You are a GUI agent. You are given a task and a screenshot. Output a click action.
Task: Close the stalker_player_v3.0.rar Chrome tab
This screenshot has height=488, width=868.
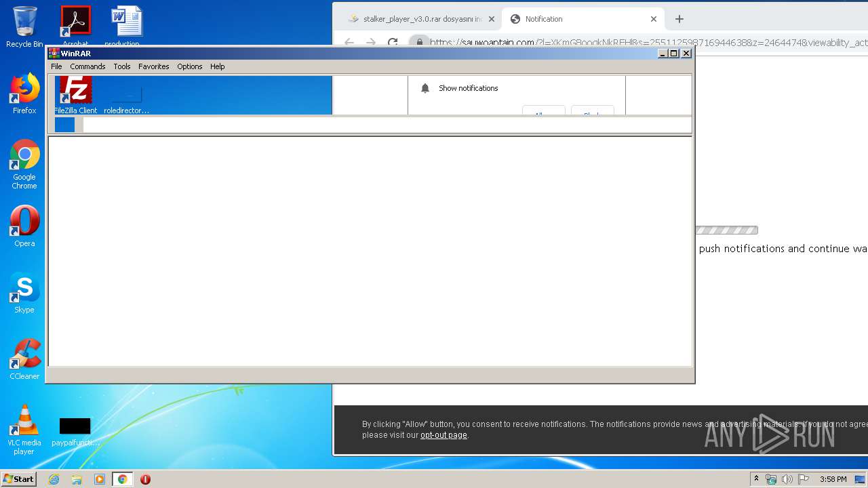pyautogui.click(x=492, y=19)
